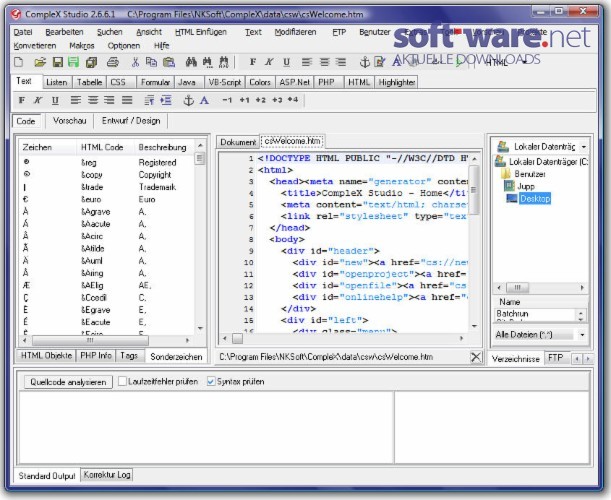Click underline U icon in the Text tab toolbar
Viewport: 611px width, 500px height.
55,101
